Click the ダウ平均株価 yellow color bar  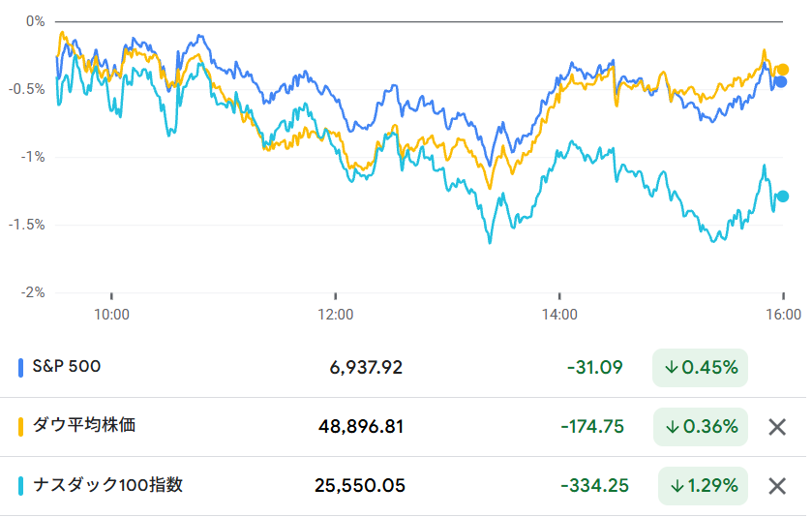(x=21, y=427)
